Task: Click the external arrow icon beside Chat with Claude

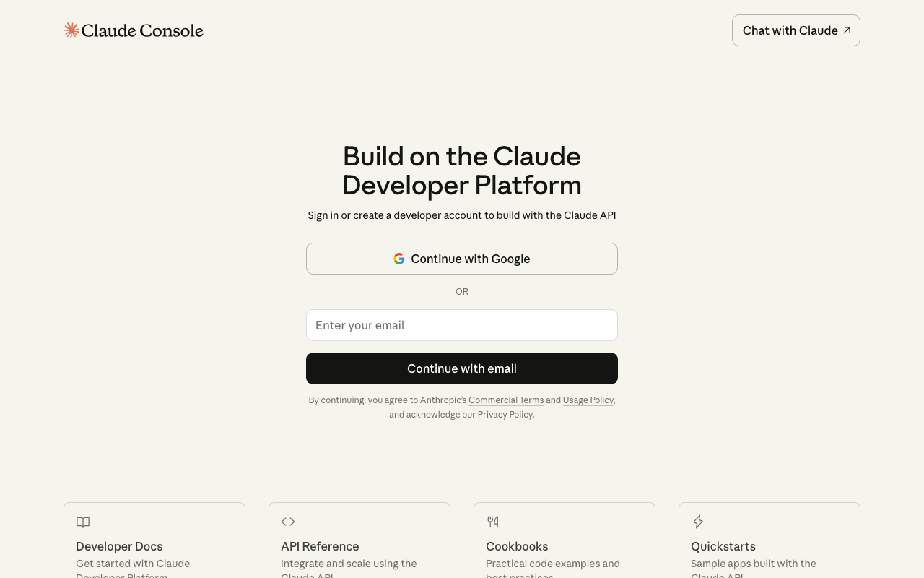Action: click(847, 30)
